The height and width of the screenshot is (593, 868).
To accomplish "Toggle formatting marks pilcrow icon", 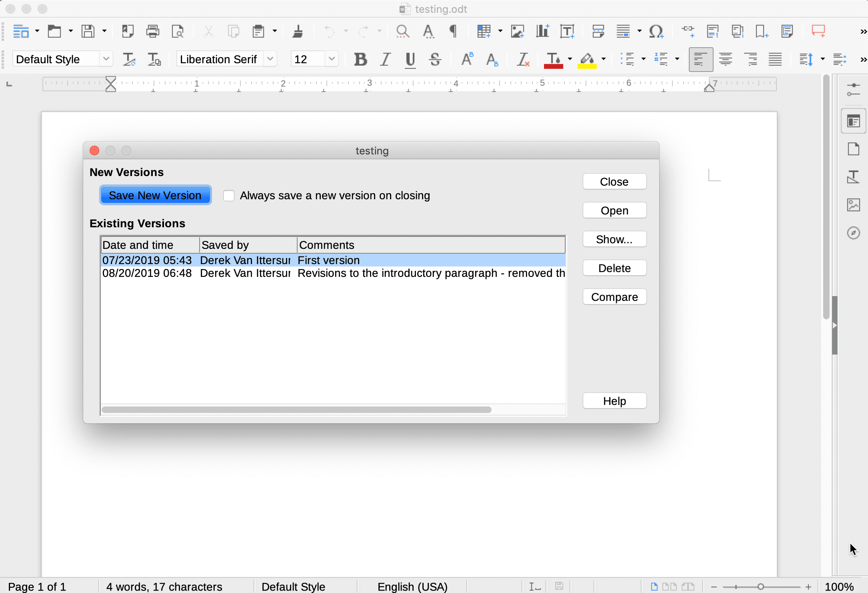I will pos(453,31).
